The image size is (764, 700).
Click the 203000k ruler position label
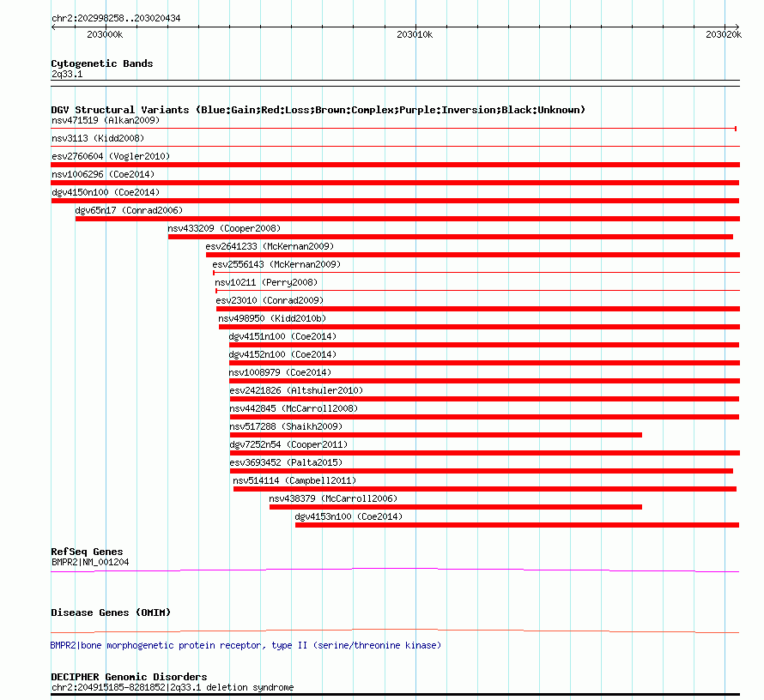105,34
